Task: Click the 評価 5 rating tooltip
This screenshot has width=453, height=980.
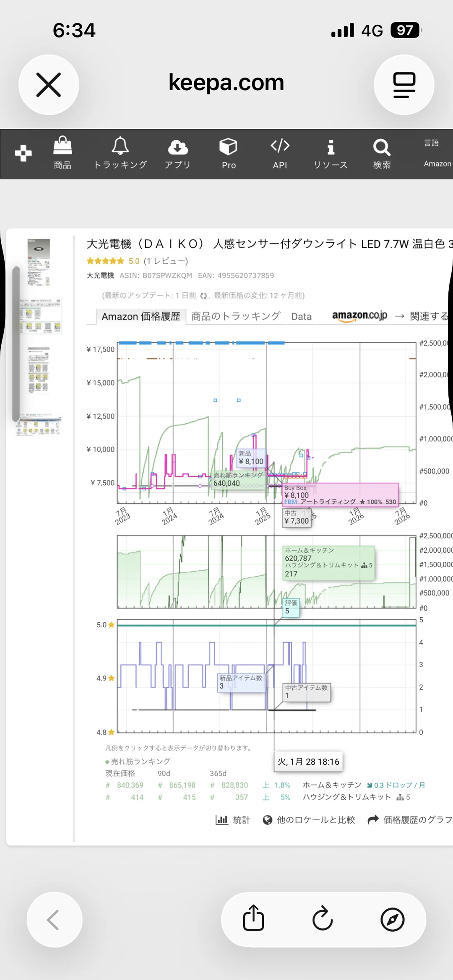Action: [x=291, y=607]
